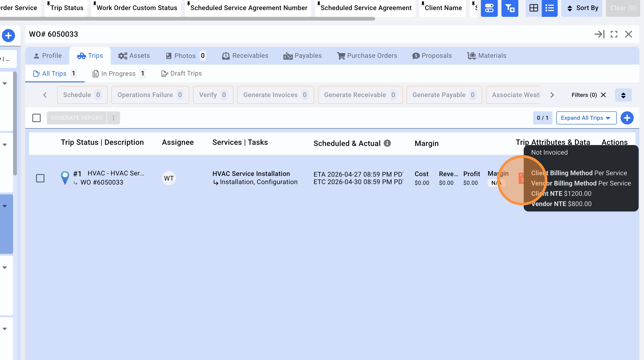Open the Expand All Trips dropdown
Viewport: 644px width, 360px height.
click(x=586, y=118)
